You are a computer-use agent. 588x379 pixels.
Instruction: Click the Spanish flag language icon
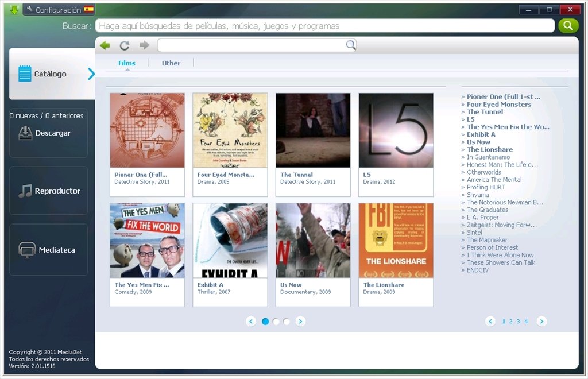(89, 10)
